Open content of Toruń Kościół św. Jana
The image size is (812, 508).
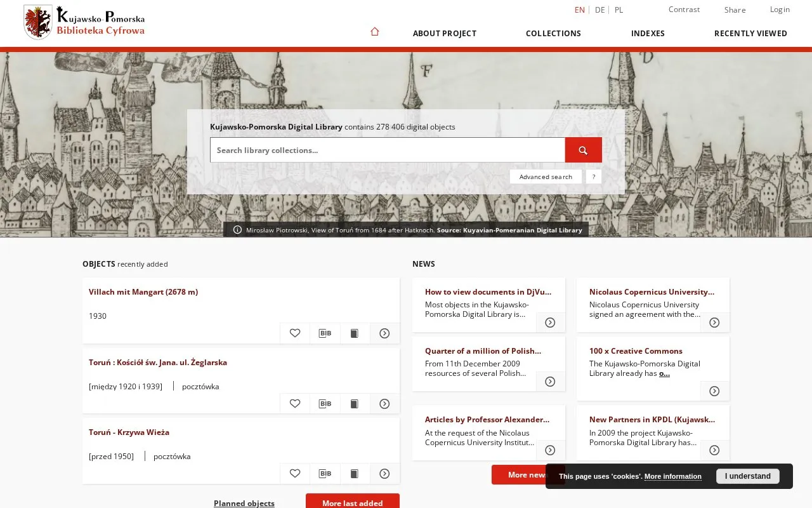click(x=355, y=403)
